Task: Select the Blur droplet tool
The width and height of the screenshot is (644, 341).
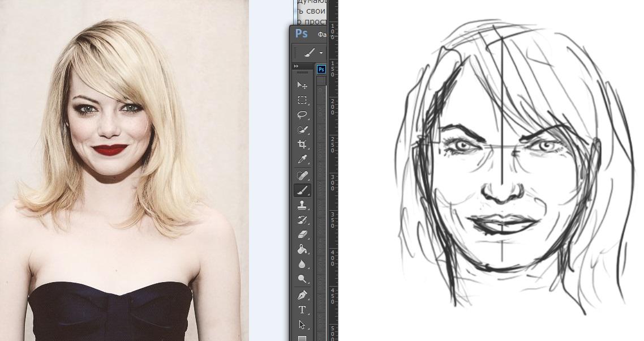Action: point(302,264)
